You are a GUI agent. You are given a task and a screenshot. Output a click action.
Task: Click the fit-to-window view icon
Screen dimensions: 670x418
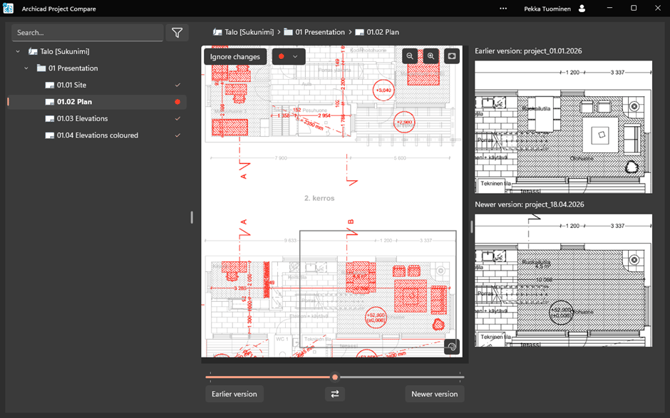tap(452, 57)
